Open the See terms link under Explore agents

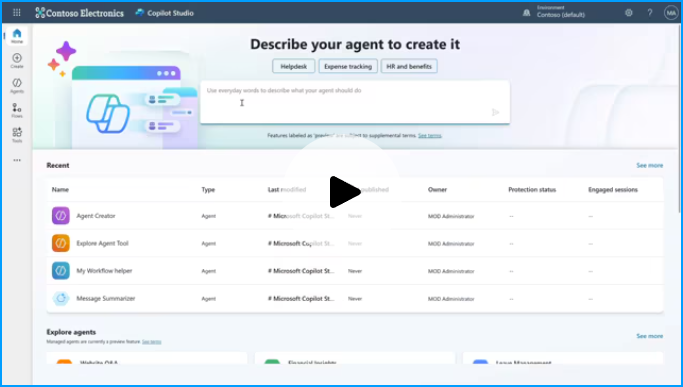click(x=152, y=342)
